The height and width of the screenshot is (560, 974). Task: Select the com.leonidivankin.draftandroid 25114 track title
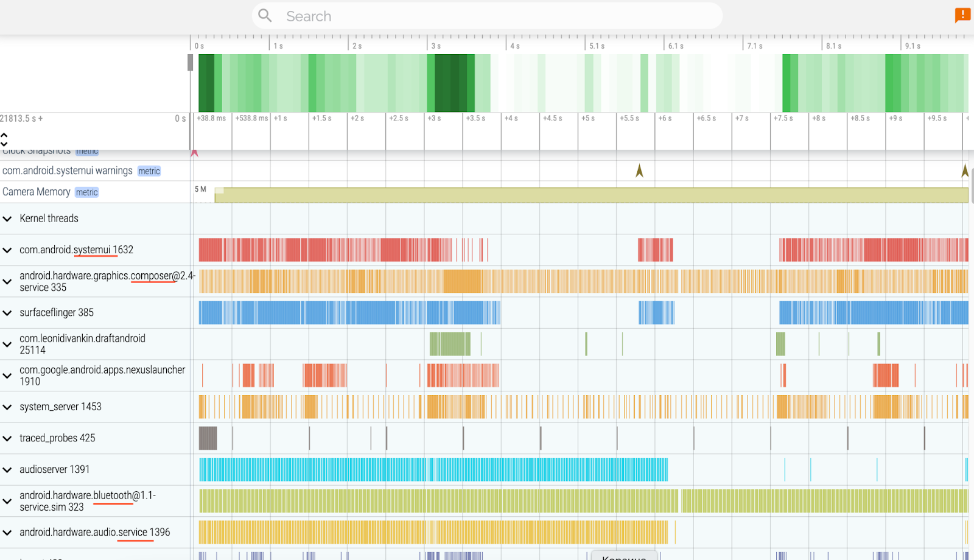pyautogui.click(x=82, y=344)
